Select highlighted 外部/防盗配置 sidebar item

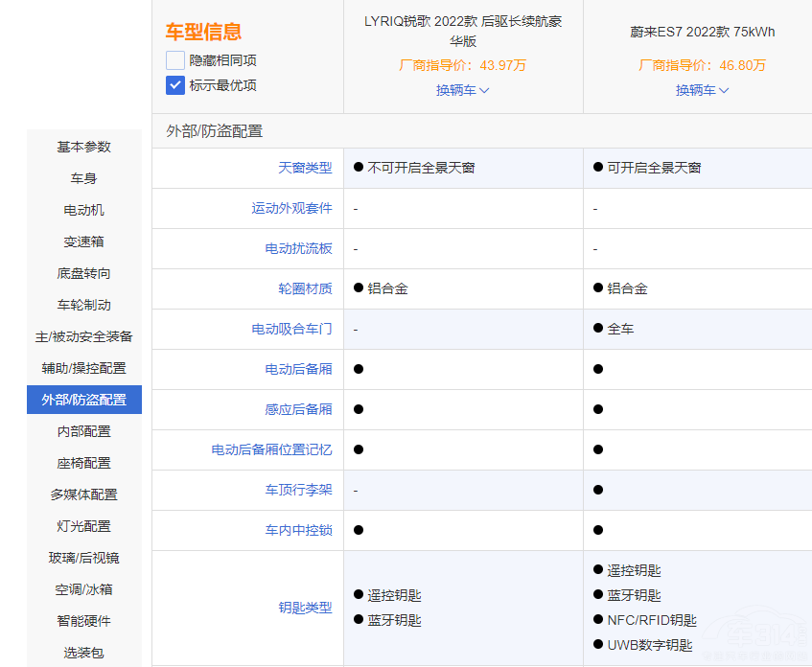click(x=84, y=400)
